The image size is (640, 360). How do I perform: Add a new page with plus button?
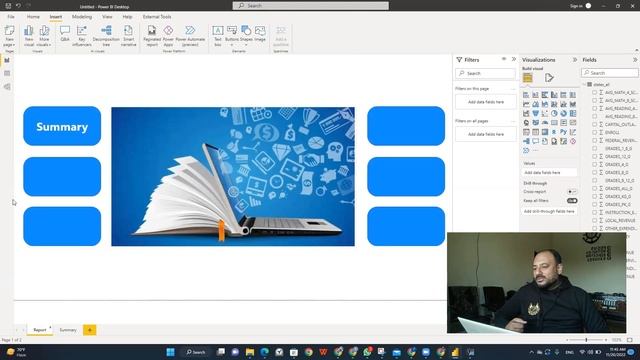click(x=89, y=330)
